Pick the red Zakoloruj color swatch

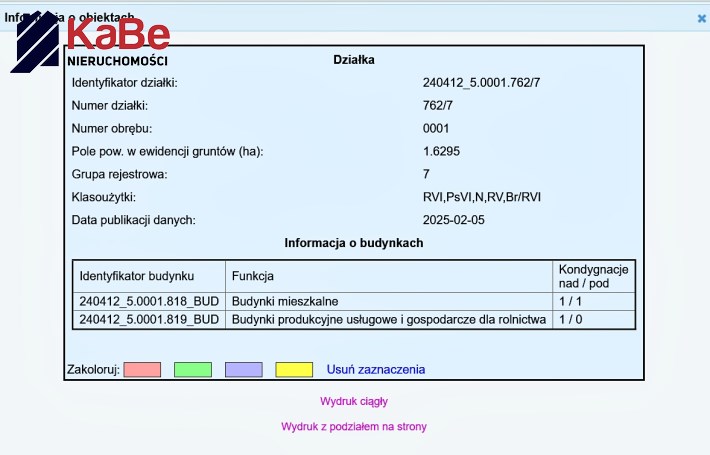click(x=142, y=369)
